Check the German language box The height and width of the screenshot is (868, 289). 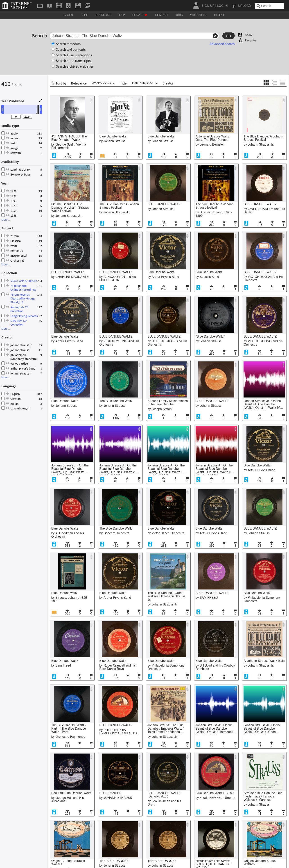(x=3, y=398)
